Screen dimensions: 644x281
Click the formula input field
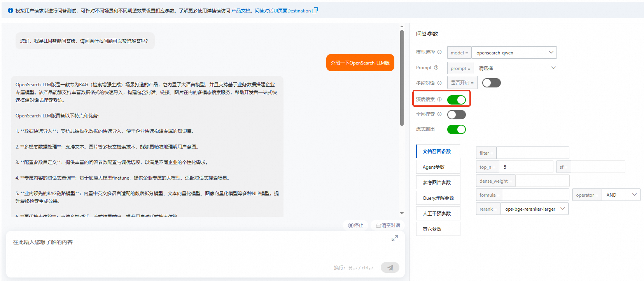[x=536, y=195]
